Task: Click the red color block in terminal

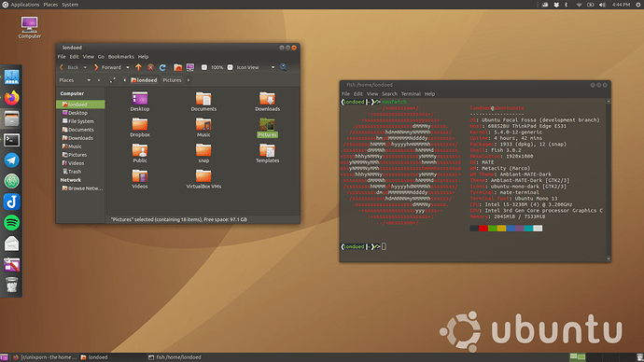Action: click(x=483, y=229)
